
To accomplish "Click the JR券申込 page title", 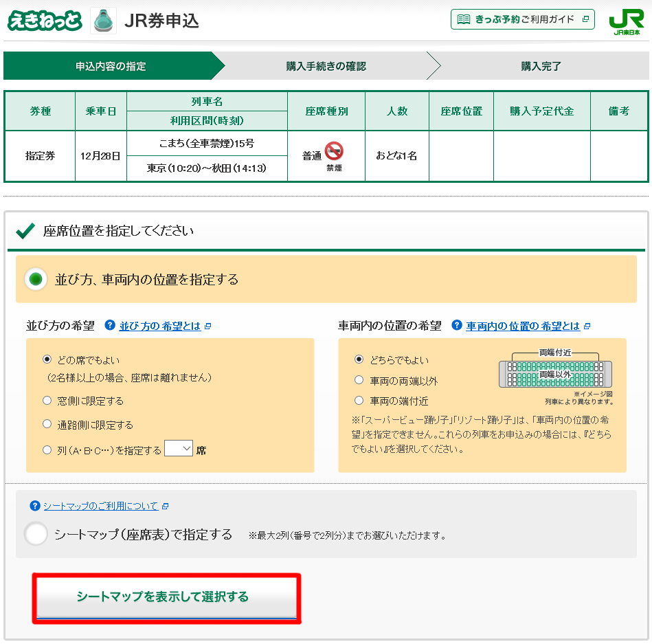I will [161, 21].
